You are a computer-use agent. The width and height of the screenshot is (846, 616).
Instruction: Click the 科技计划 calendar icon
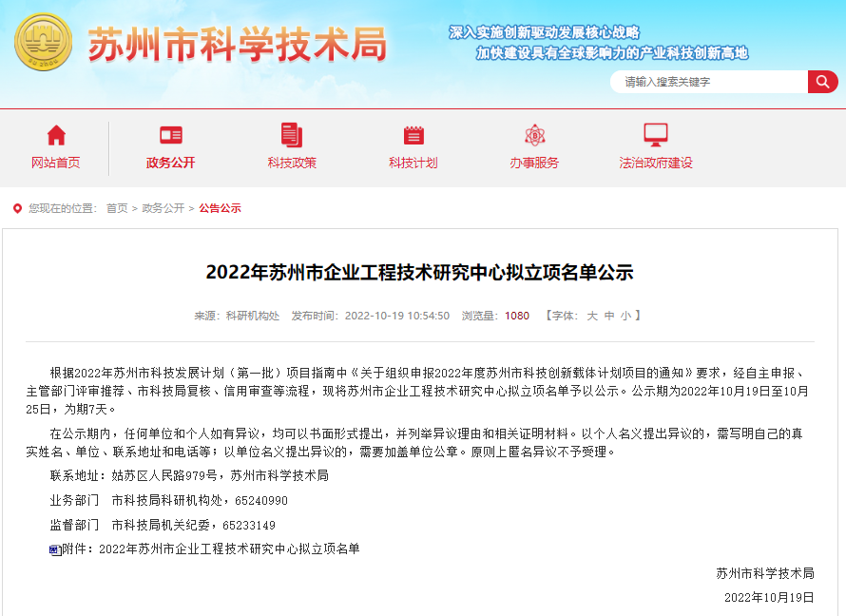[x=413, y=135]
